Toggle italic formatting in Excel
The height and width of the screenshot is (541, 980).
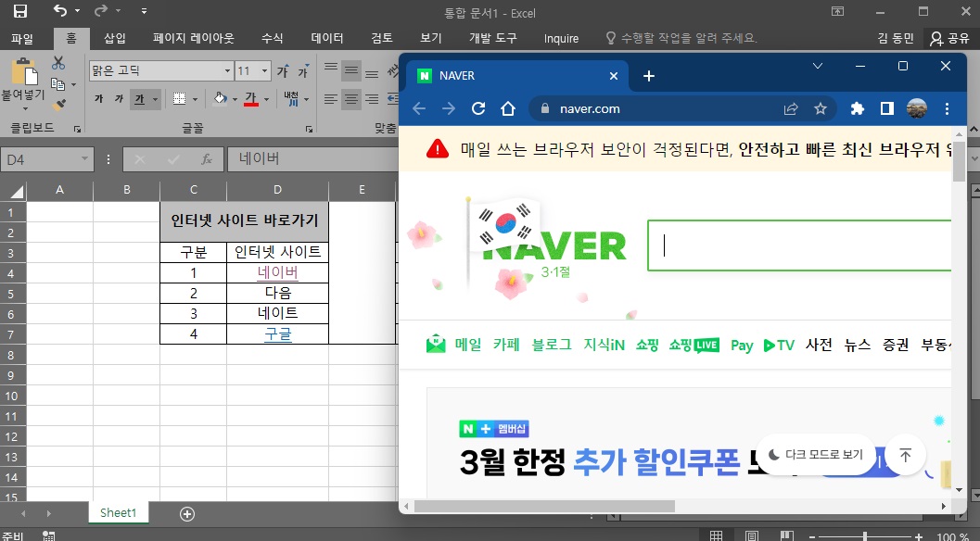pyautogui.click(x=119, y=99)
